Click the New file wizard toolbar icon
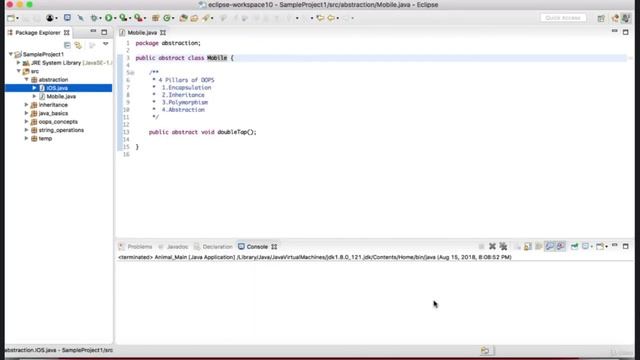The height and width of the screenshot is (360, 640). pos(11,18)
